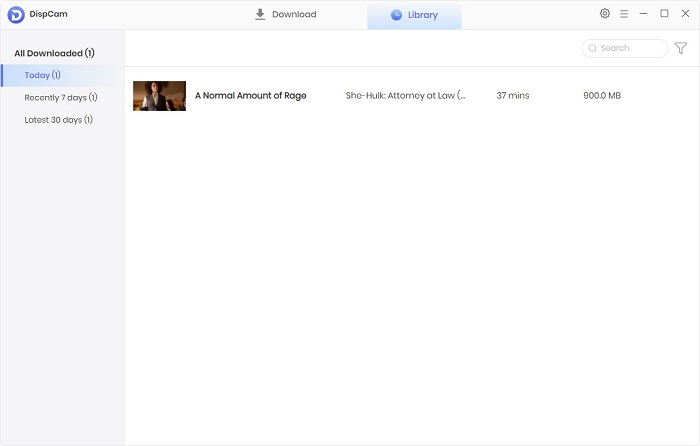Click the Library clock icon
The image size is (700, 446).
pyautogui.click(x=396, y=15)
